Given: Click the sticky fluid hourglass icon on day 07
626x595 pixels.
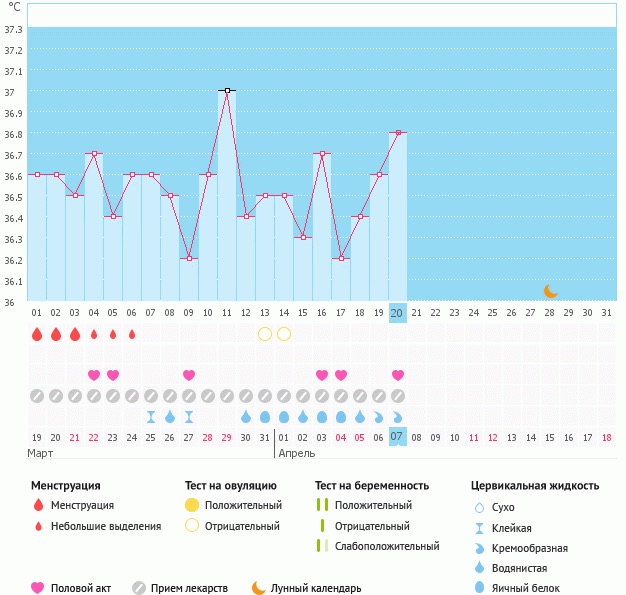Looking at the screenshot, I should (x=151, y=417).
